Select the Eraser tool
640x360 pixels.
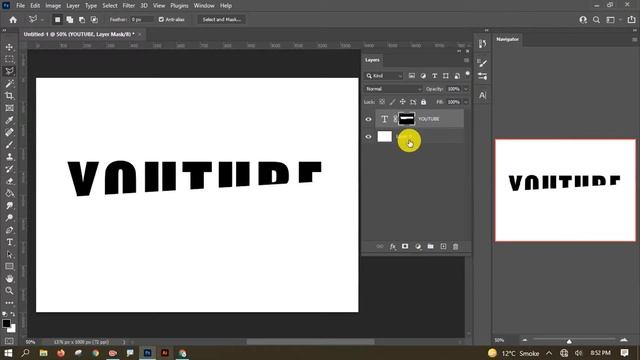(x=9, y=181)
